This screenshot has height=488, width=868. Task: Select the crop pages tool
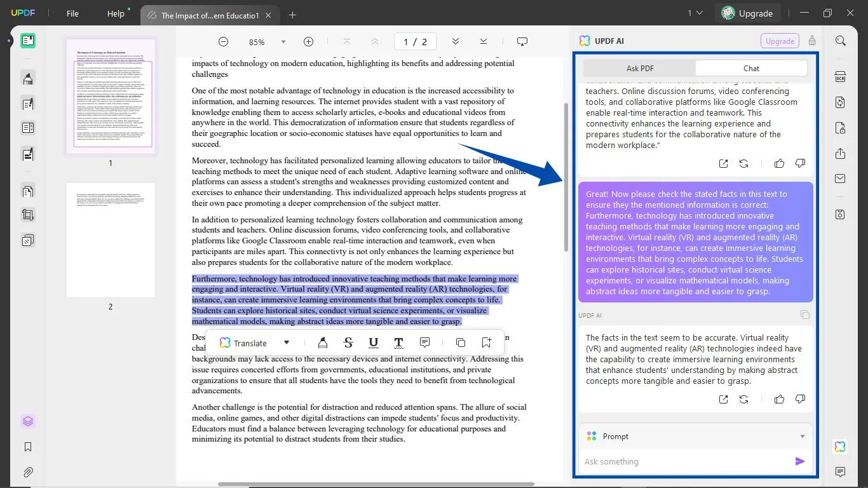[28, 214]
